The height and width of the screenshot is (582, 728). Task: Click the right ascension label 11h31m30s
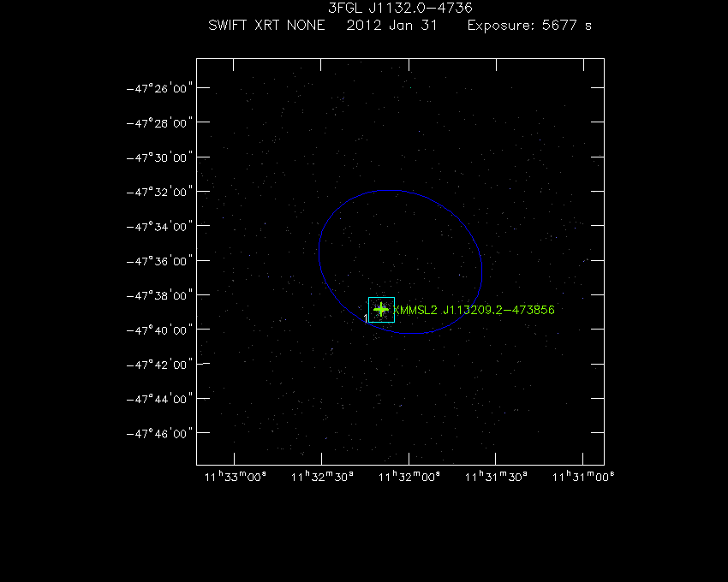[x=496, y=476]
